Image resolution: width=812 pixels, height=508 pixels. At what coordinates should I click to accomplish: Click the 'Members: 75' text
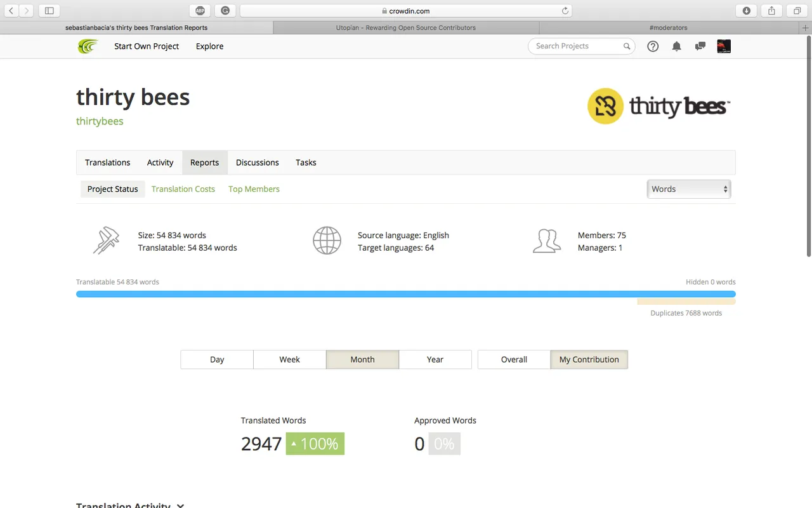(602, 236)
